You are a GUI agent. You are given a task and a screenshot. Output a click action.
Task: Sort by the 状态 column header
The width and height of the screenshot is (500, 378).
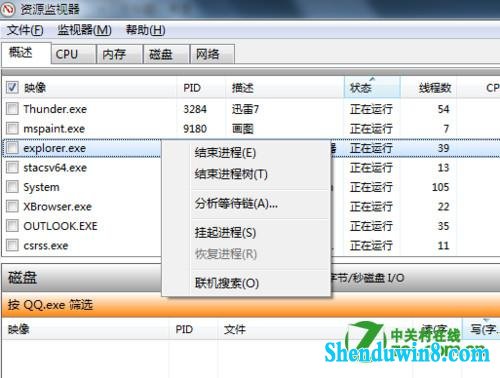pyautogui.click(x=372, y=88)
